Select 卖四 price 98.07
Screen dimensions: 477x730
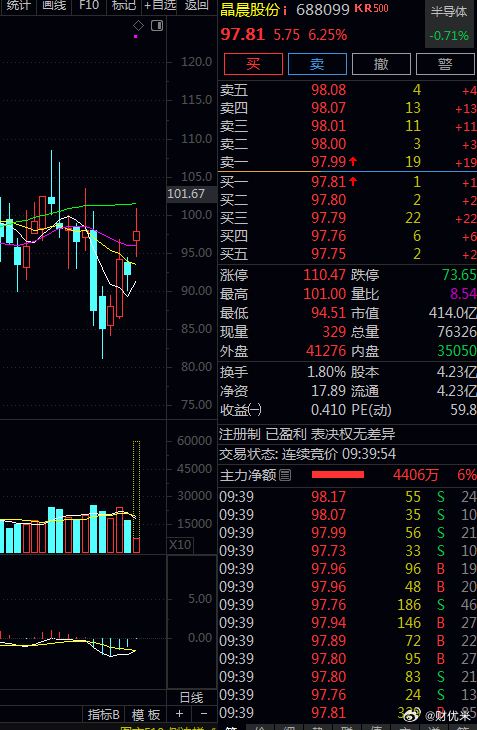pos(329,108)
